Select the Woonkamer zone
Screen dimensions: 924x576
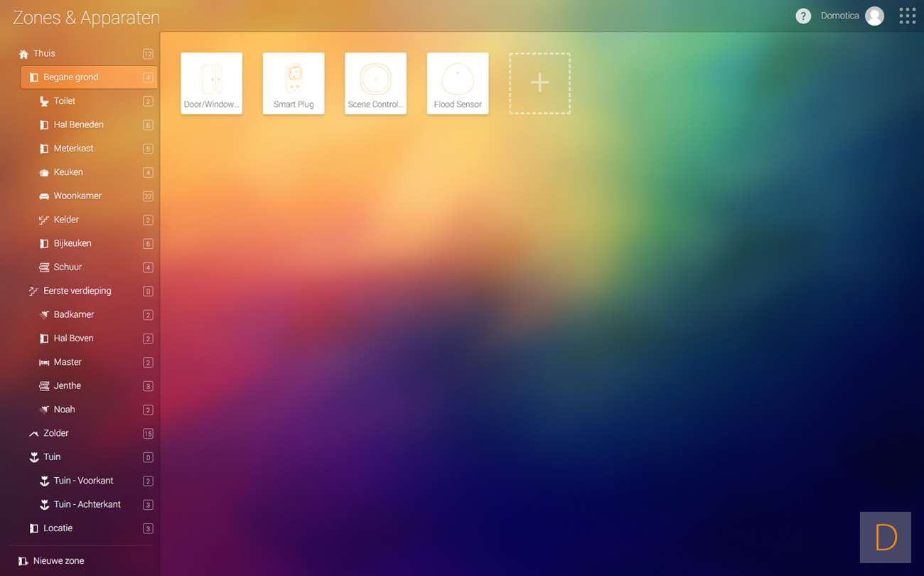click(x=77, y=196)
